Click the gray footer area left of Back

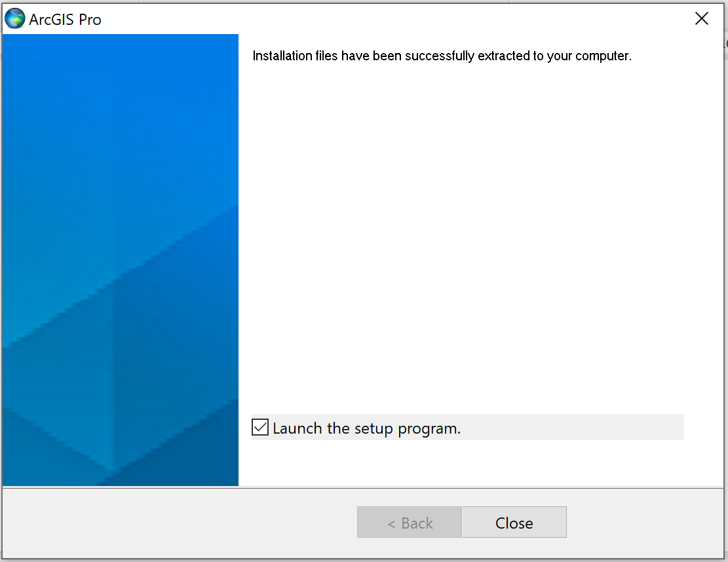(180, 523)
